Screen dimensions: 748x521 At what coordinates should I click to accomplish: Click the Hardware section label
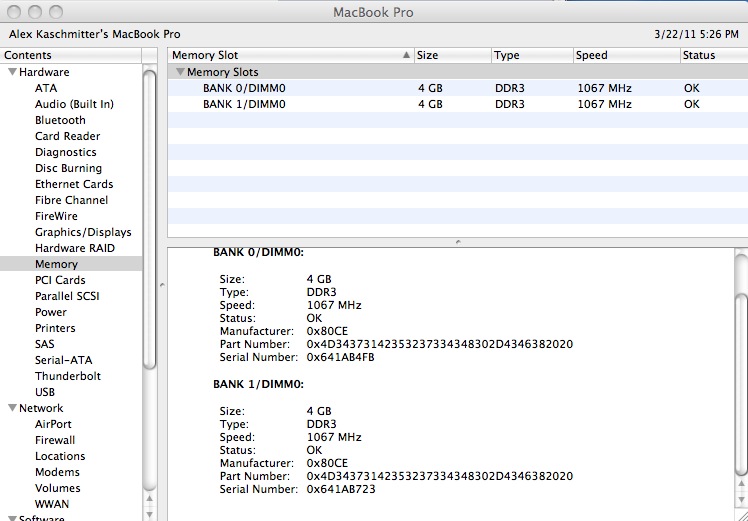point(44,72)
